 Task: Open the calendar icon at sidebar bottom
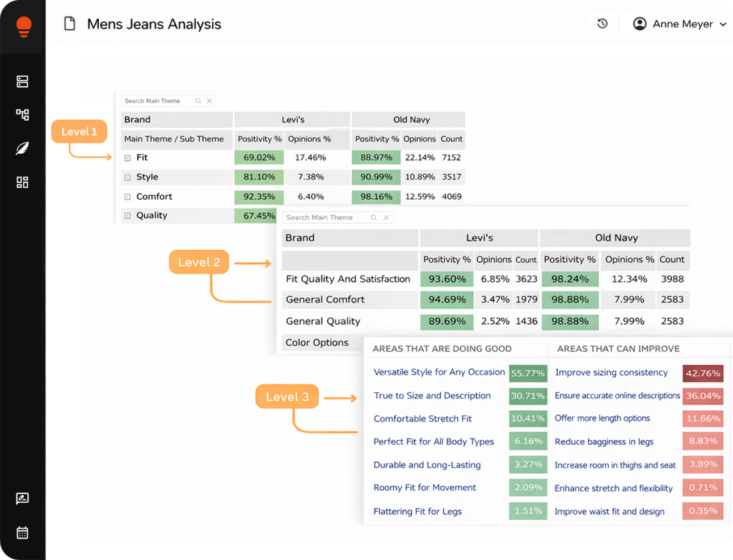(x=22, y=532)
